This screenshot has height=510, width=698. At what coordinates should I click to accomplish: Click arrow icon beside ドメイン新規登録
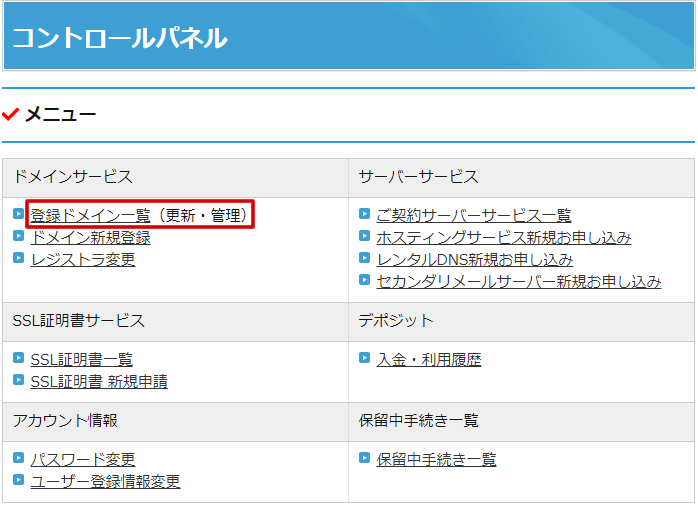(18, 235)
